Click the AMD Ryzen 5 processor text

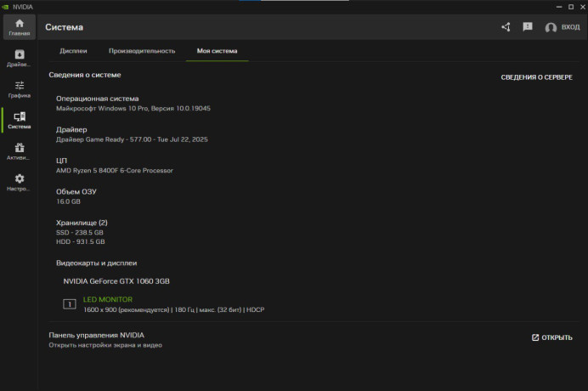tap(115, 170)
